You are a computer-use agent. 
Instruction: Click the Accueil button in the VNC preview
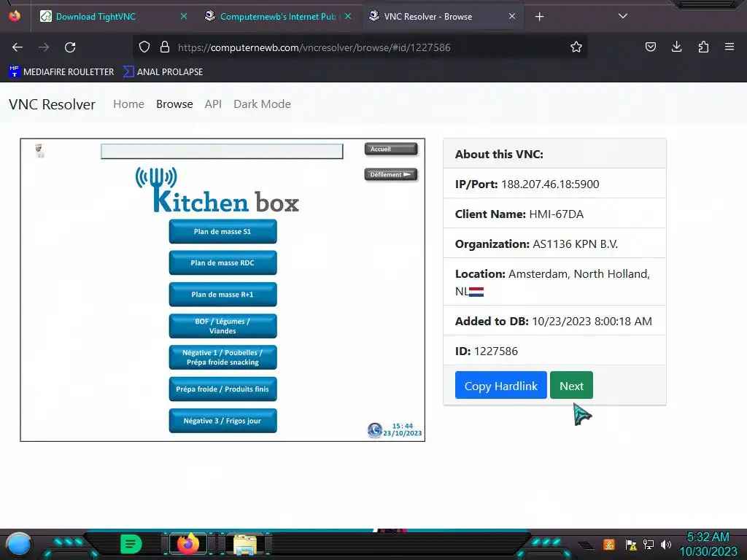click(391, 149)
